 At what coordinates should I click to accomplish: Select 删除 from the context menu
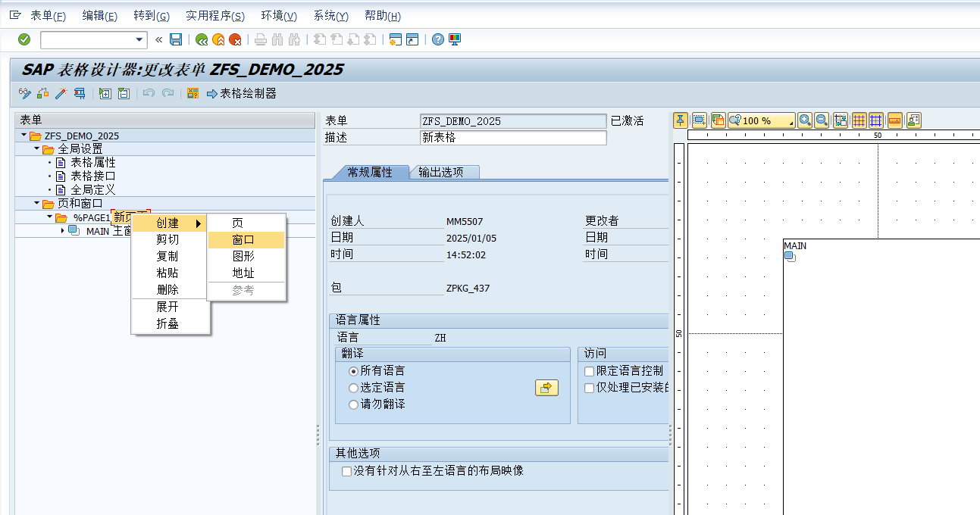point(169,289)
